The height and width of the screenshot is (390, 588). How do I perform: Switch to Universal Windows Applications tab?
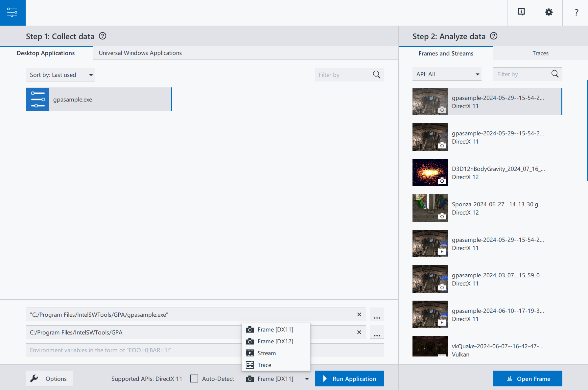(x=140, y=53)
